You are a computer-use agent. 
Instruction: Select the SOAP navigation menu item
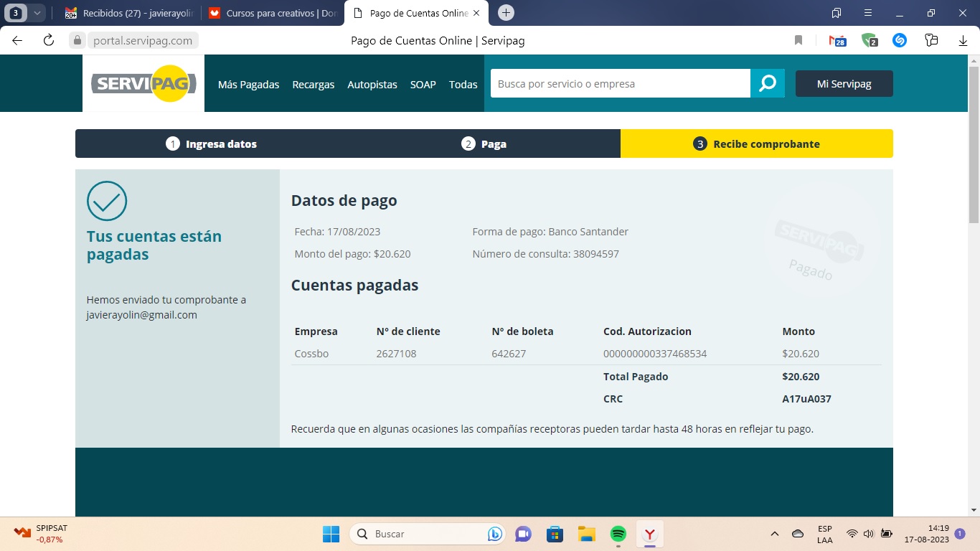pyautogui.click(x=423, y=84)
